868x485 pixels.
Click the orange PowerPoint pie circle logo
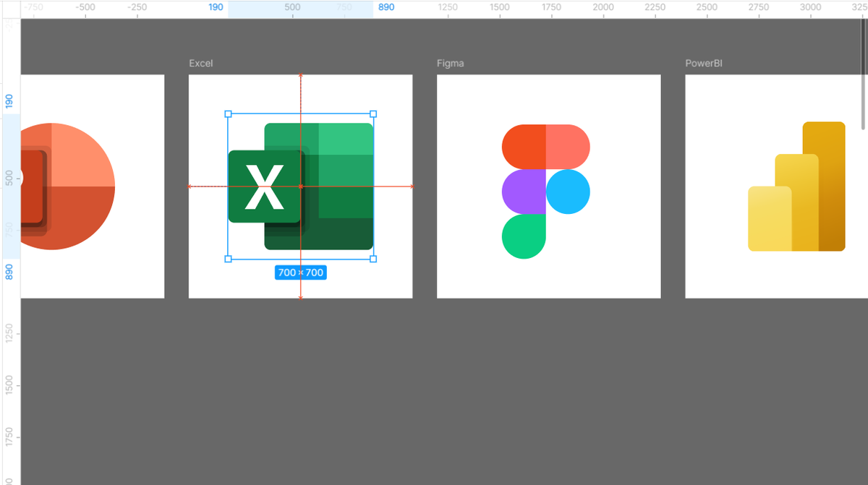[x=69, y=186]
